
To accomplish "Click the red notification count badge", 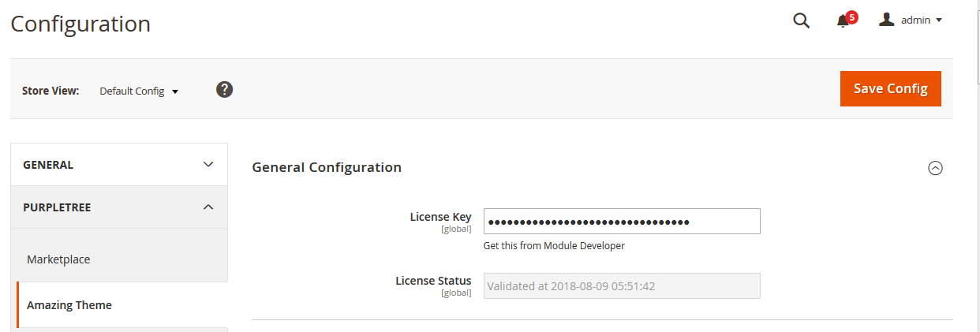I will coord(851,17).
